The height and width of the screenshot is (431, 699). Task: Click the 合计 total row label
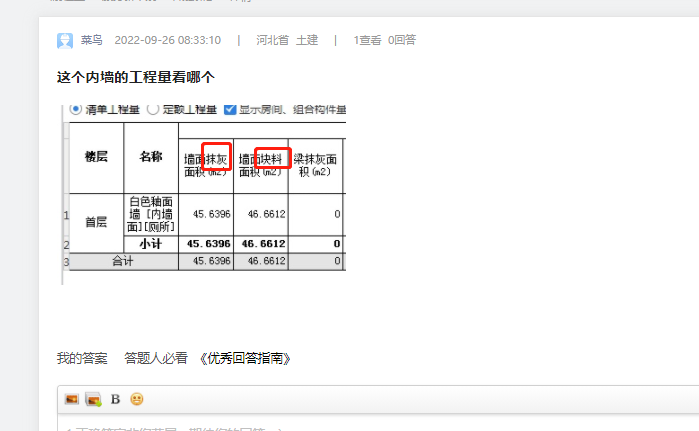123,261
